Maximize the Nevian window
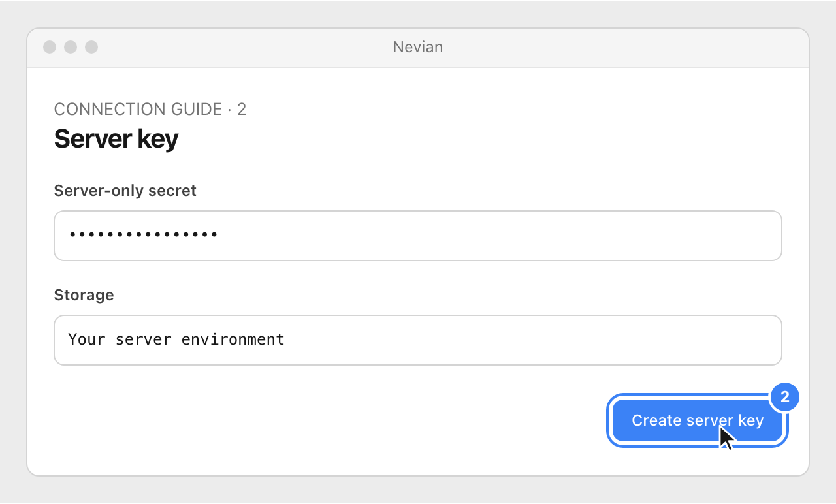Screen dimensions: 836x504 click(91, 47)
